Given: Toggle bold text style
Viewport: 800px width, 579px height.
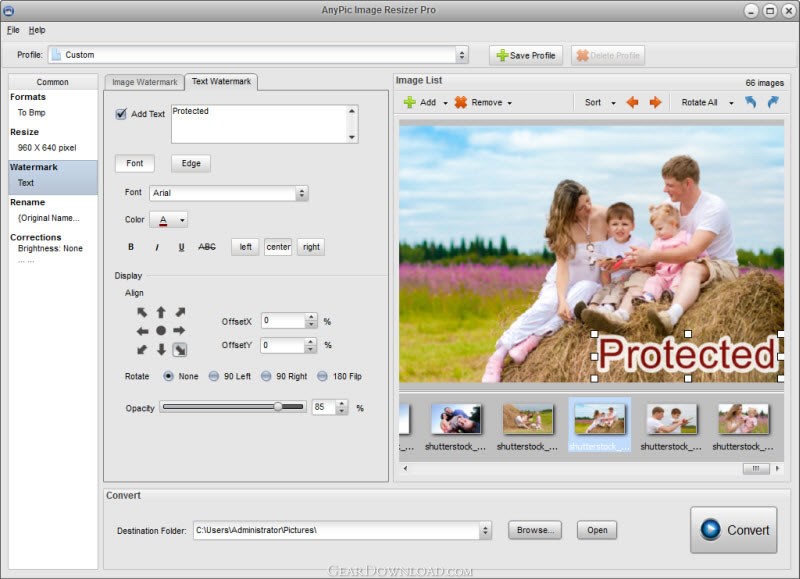Looking at the screenshot, I should pyautogui.click(x=131, y=247).
